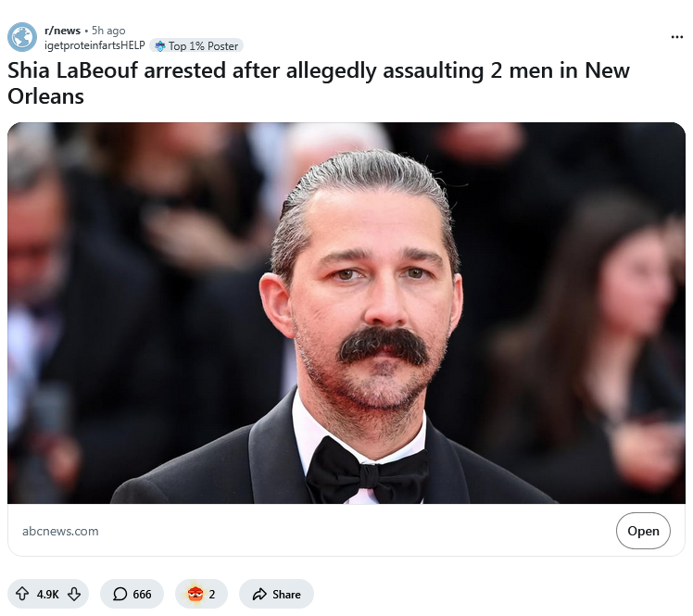Upvote the Shia LaBeouf post
This screenshot has width=693, height=616.
(22, 594)
